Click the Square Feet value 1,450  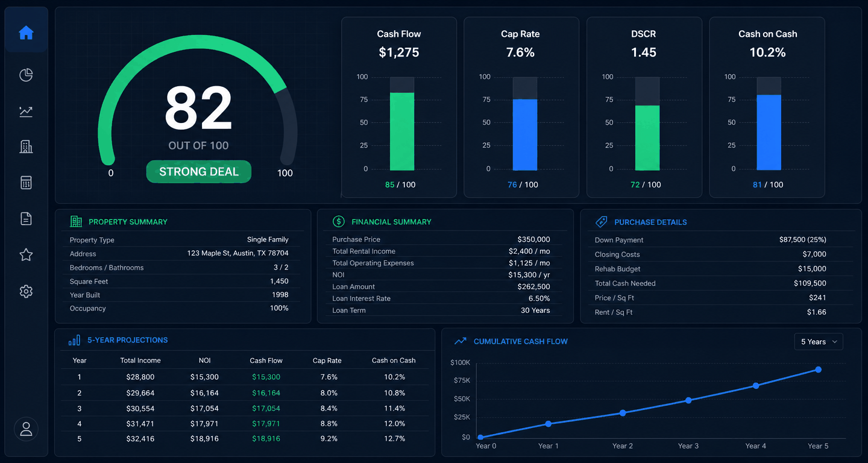[279, 281]
